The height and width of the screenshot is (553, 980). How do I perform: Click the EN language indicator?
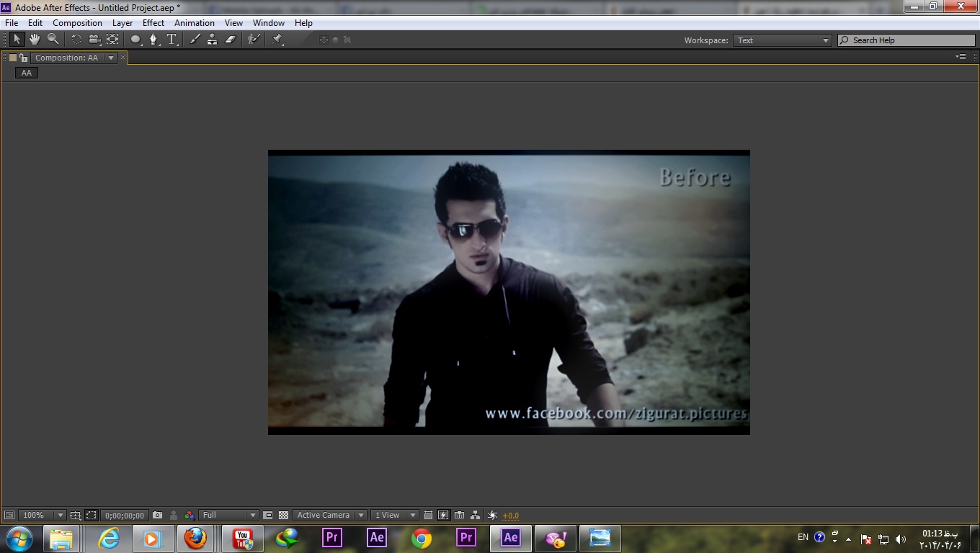tap(803, 537)
